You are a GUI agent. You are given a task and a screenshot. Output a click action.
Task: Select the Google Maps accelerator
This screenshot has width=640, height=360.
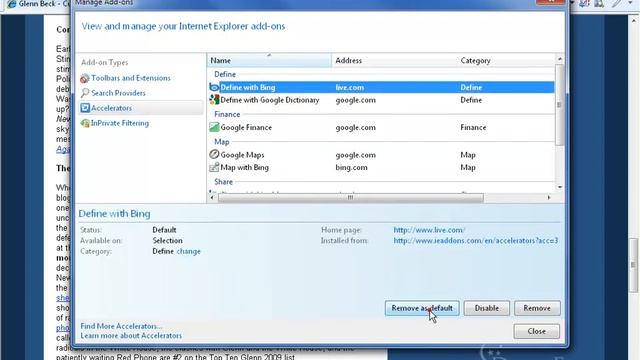[381, 155]
